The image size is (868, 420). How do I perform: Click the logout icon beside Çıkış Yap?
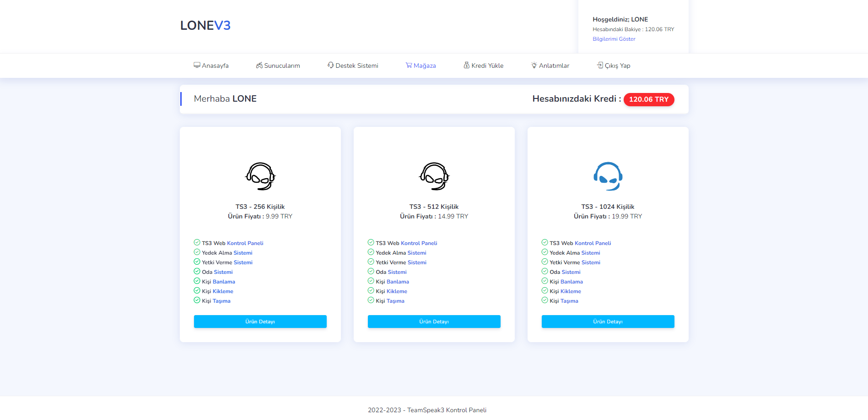coord(600,65)
